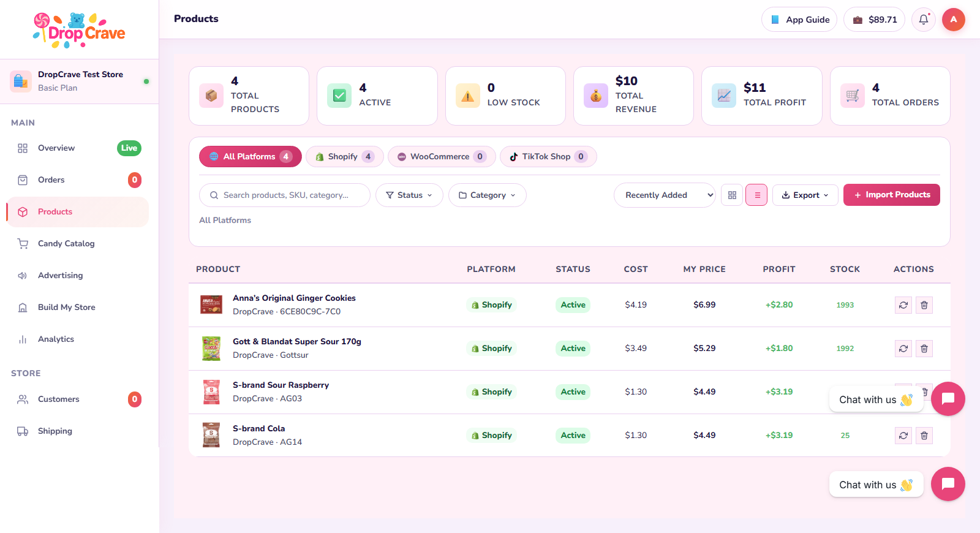Click the Total Profit chart icon

click(724, 96)
